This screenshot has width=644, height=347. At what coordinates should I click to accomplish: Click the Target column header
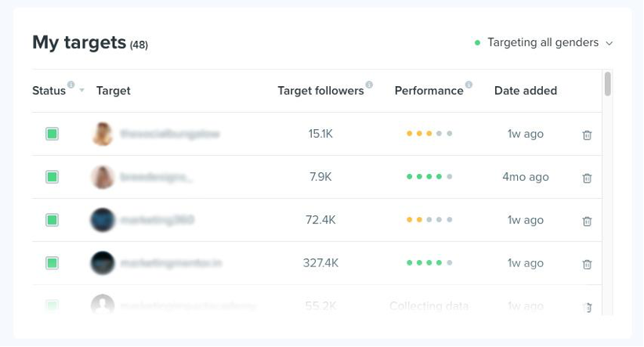click(x=114, y=91)
